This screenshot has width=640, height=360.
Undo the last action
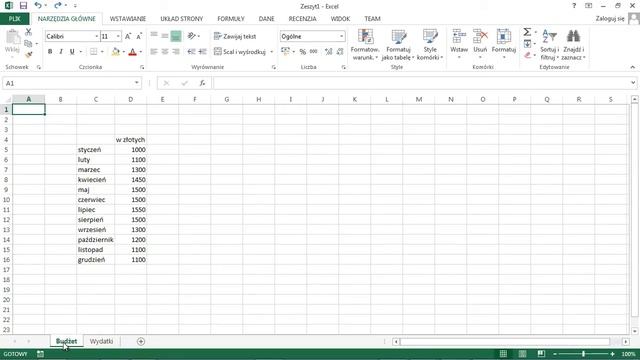(x=38, y=6)
